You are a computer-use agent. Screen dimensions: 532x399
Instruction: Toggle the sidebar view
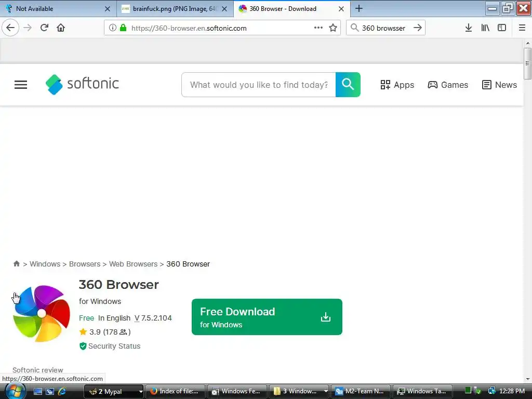coord(502,28)
